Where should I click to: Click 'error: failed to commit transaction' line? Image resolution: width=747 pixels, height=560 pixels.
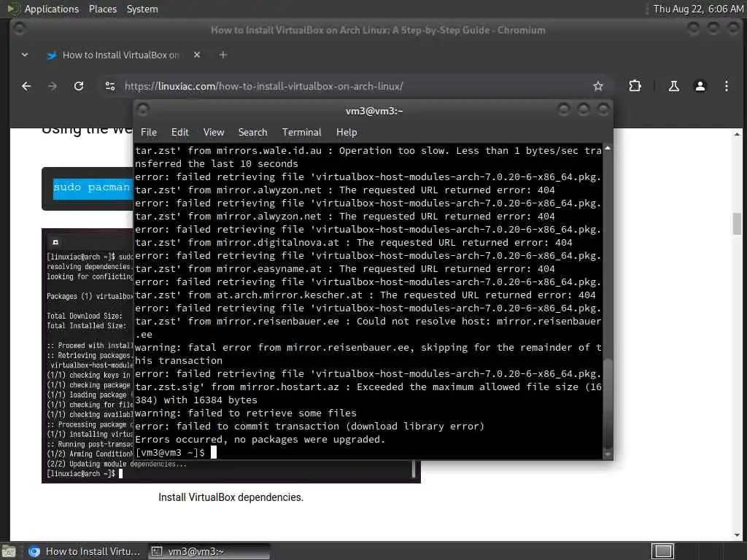(x=309, y=426)
